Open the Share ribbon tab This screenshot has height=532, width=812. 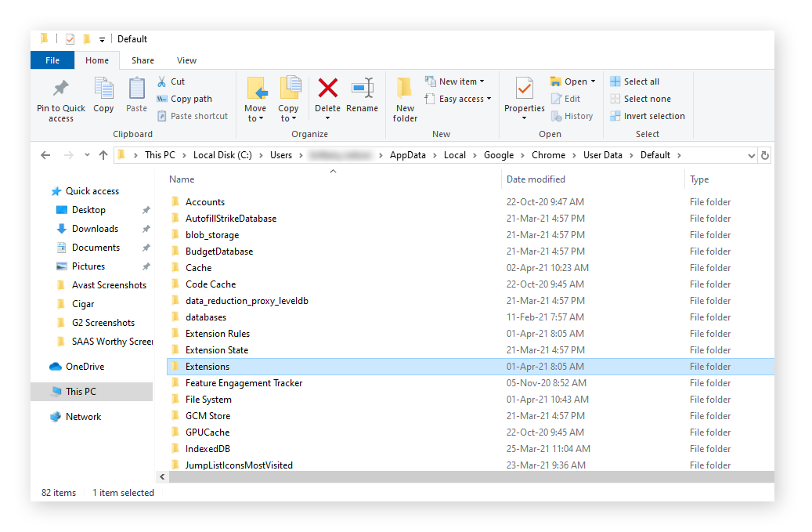click(x=143, y=60)
